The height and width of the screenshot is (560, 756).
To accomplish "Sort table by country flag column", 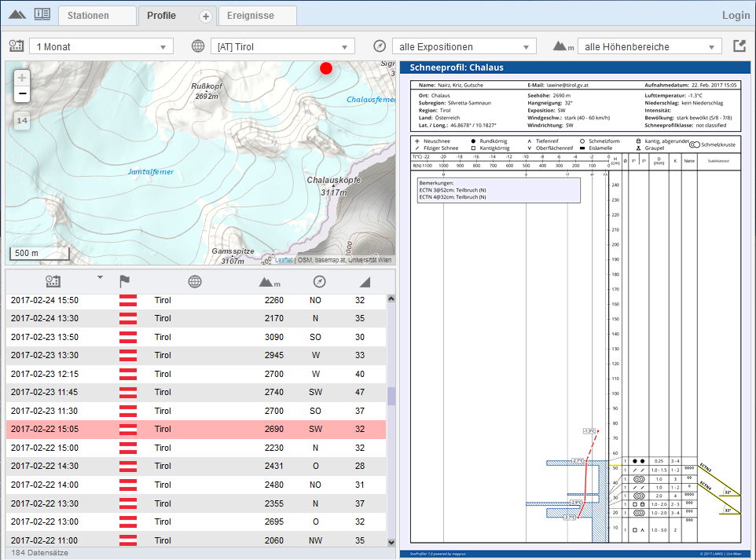I will click(x=124, y=281).
